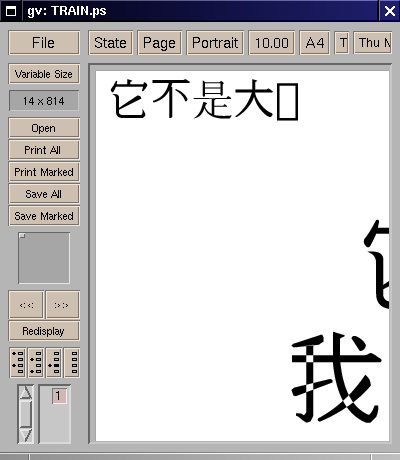Click the mark current page icon
Screen dimensions: 400x460
tap(54, 363)
